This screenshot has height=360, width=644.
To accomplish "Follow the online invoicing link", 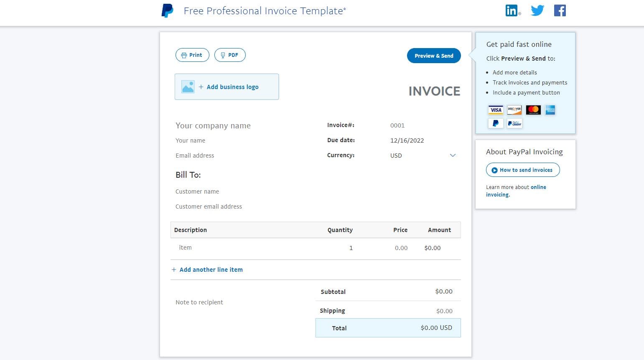I will 538,187.
